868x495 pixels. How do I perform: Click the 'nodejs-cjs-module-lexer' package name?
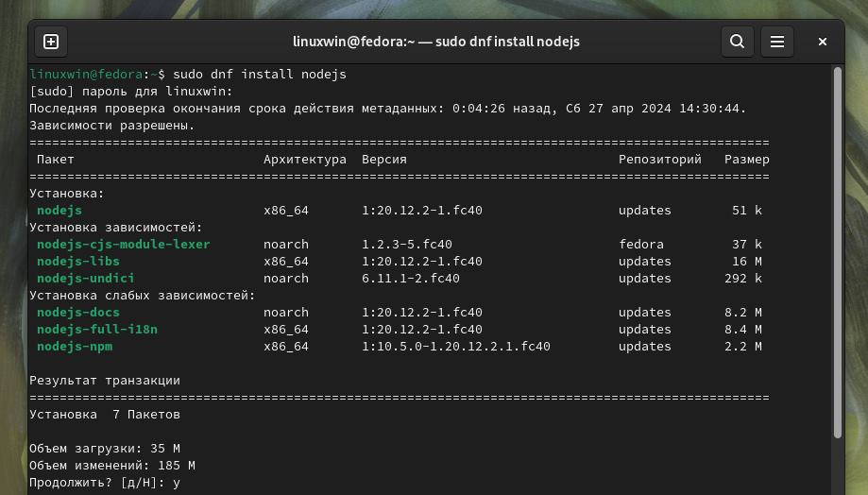(x=124, y=244)
